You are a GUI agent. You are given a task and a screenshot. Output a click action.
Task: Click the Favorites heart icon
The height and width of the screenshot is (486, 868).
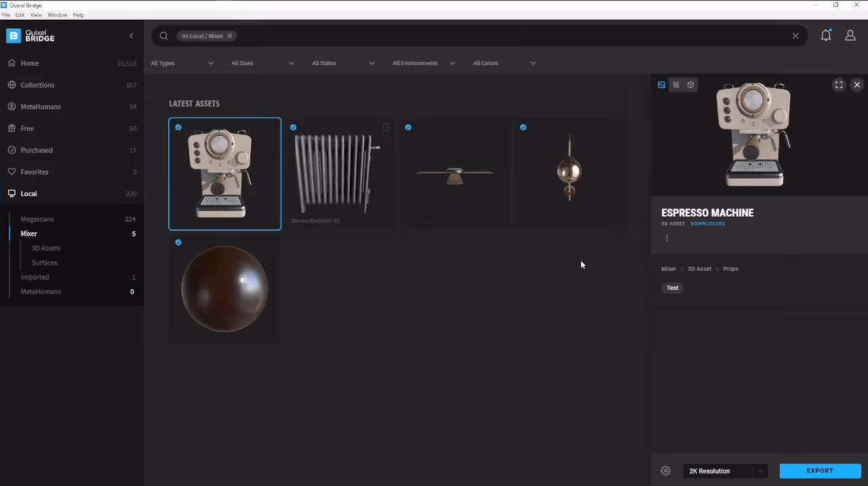[11, 172]
